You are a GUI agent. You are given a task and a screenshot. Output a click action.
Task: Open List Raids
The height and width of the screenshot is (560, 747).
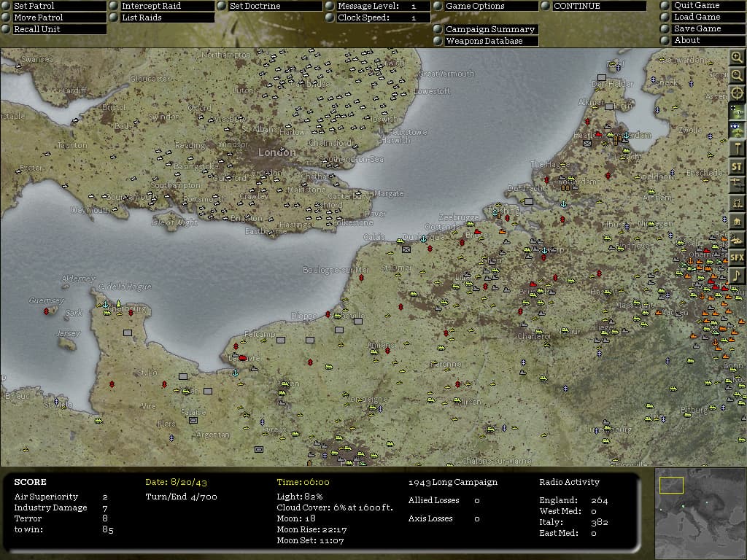(x=167, y=17)
